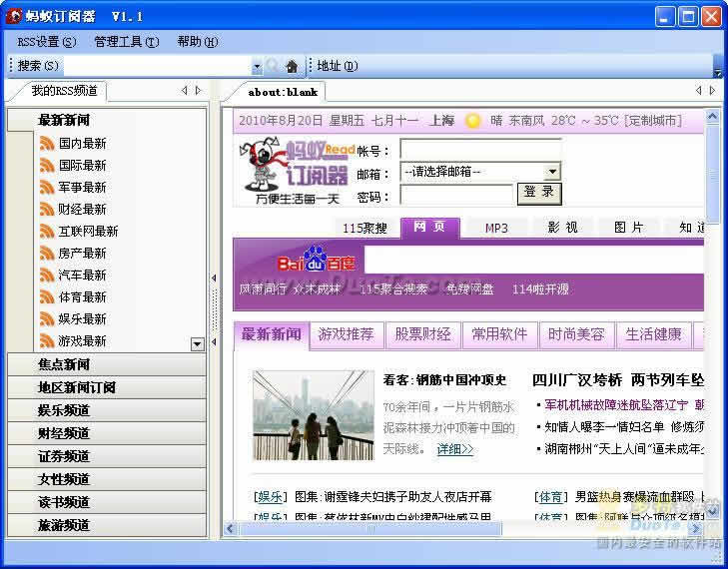Click the RSS icon beside 国际最新
The height and width of the screenshot is (569, 728).
tap(47, 166)
